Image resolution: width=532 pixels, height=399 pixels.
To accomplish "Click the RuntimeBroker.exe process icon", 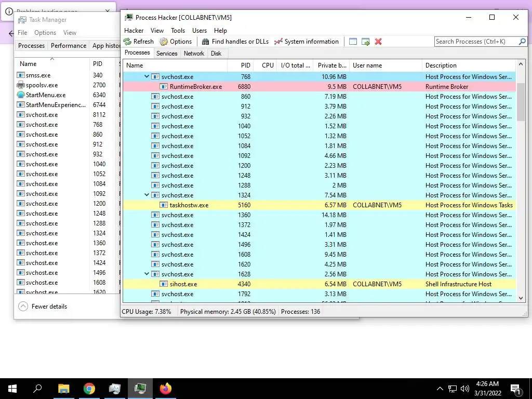I will point(164,87).
